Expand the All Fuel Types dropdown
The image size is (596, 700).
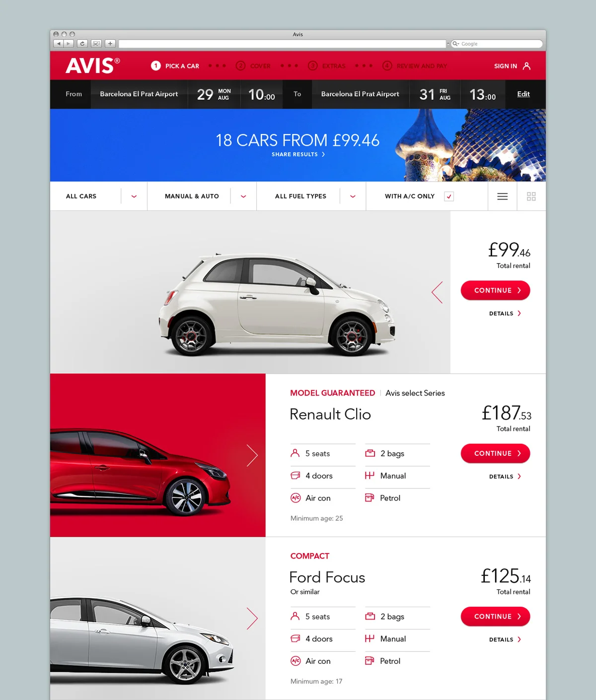(x=353, y=197)
